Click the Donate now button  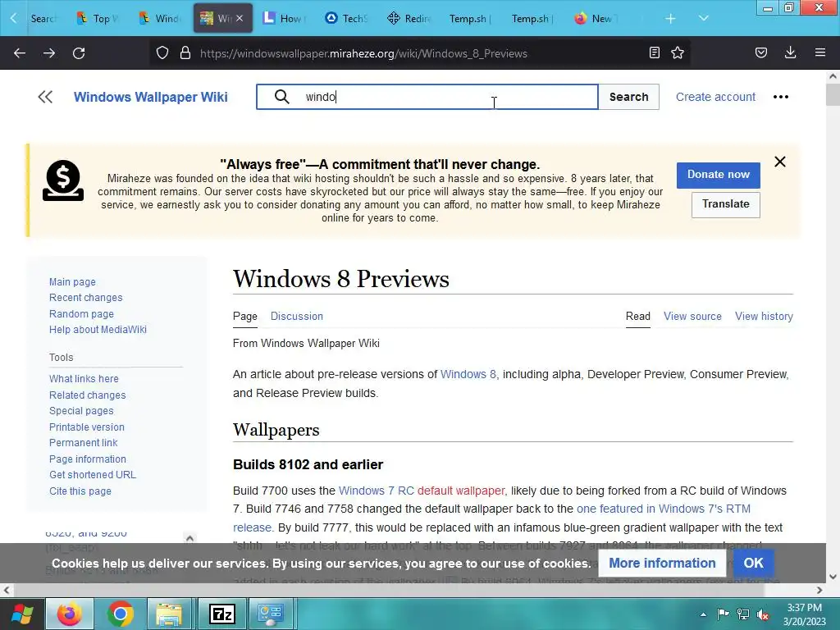click(x=719, y=175)
